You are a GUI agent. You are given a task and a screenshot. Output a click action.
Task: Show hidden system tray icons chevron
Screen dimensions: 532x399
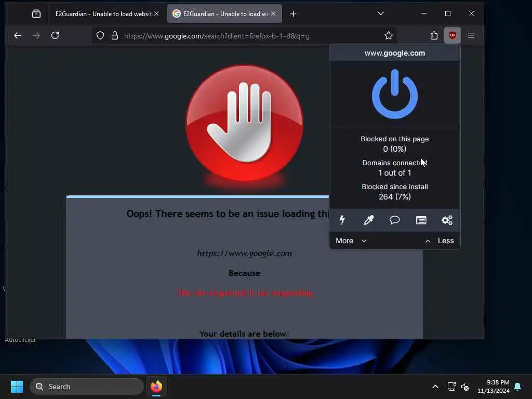[435, 387]
